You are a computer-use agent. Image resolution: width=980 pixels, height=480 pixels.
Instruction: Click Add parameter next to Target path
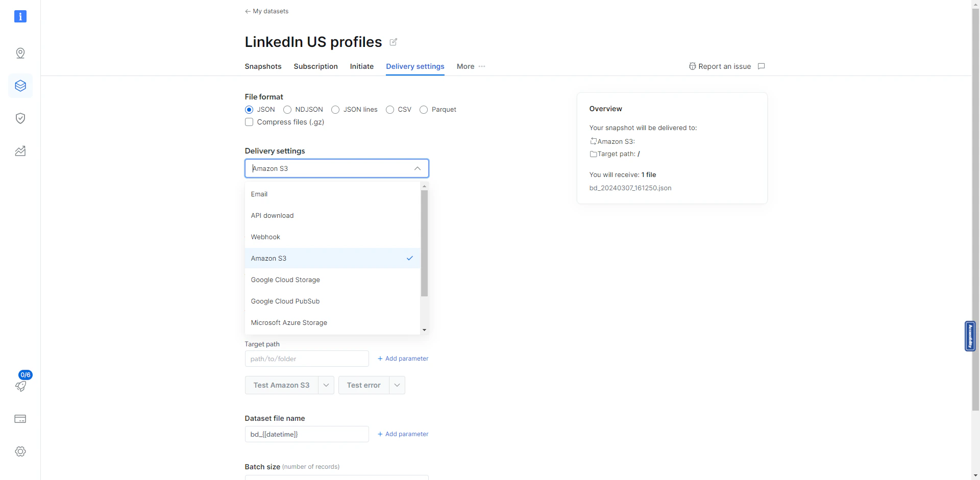403,359
